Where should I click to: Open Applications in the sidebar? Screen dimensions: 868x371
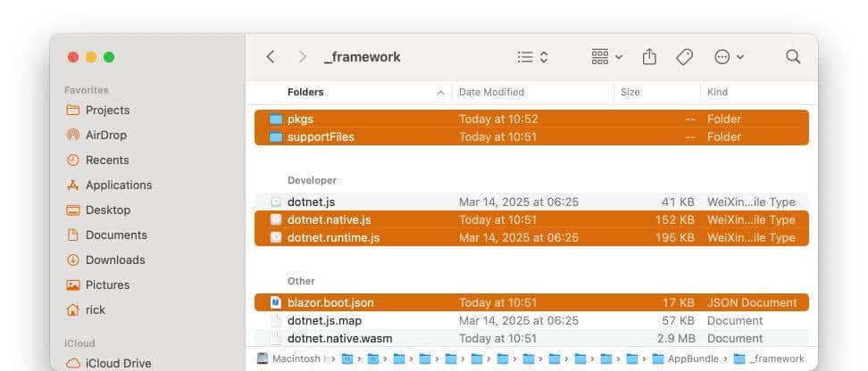coord(118,185)
